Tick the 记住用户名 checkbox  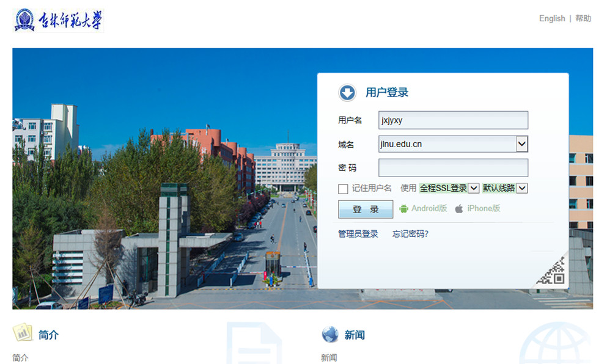click(343, 189)
